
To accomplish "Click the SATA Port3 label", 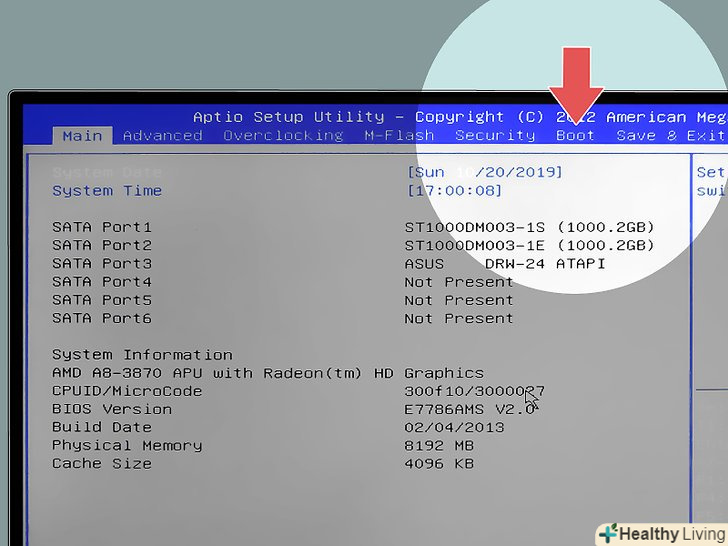I will point(102,263).
